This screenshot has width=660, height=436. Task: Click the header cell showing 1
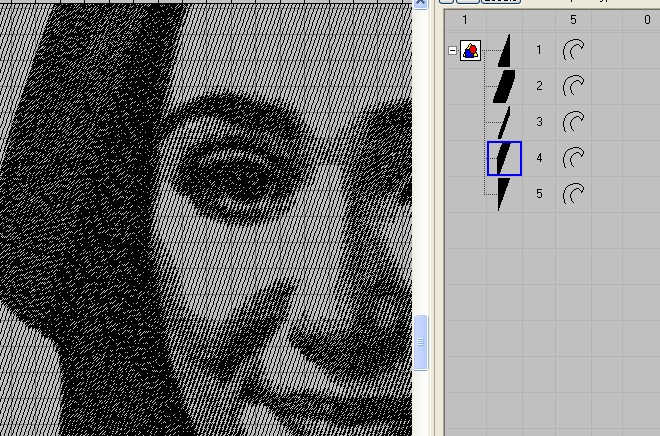coord(465,20)
